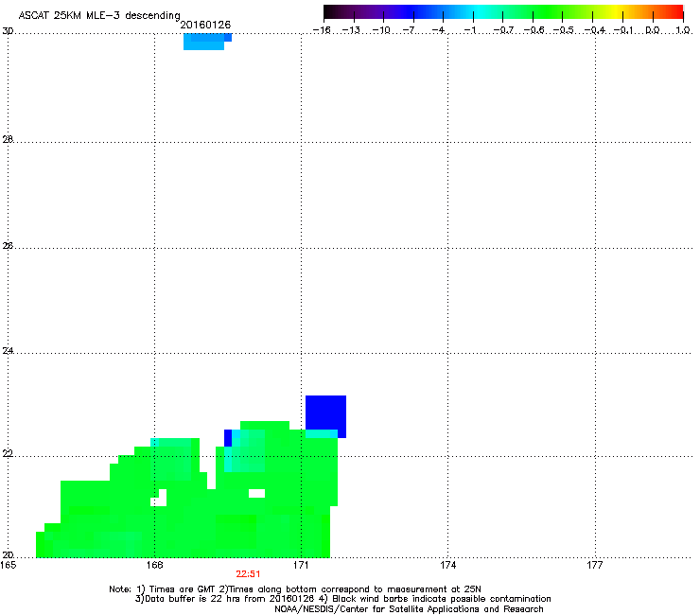700x615 pixels.
Task: Click the color bar label -13
Action: 351,30
